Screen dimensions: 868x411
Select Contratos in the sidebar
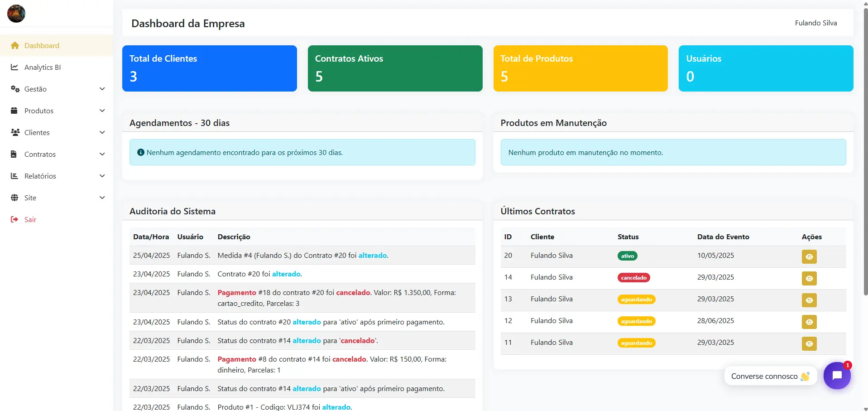pos(57,154)
